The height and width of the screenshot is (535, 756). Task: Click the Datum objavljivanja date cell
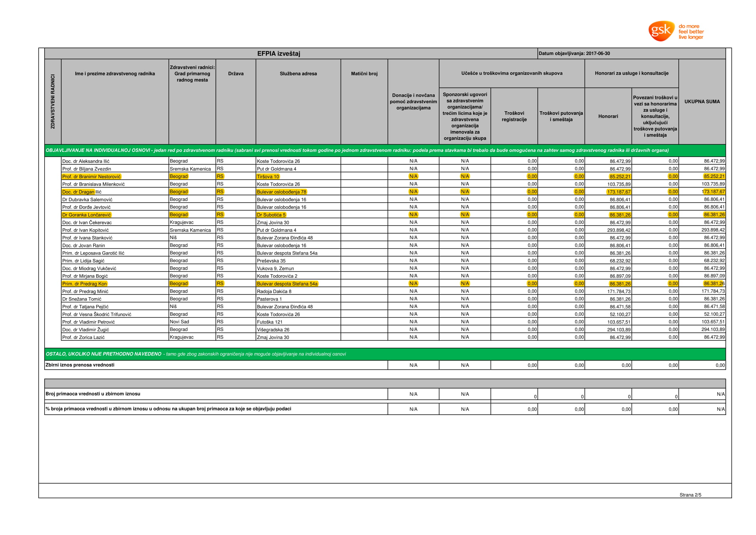point(574,53)
